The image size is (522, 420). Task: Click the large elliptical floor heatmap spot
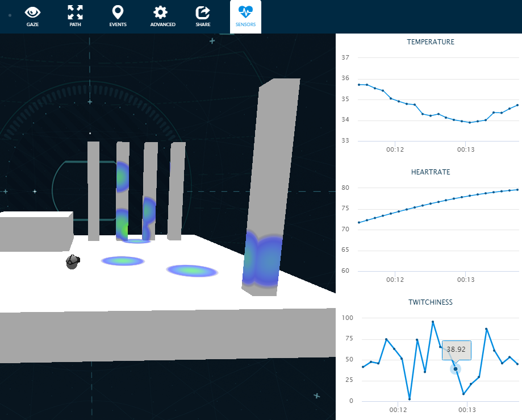coord(192,271)
